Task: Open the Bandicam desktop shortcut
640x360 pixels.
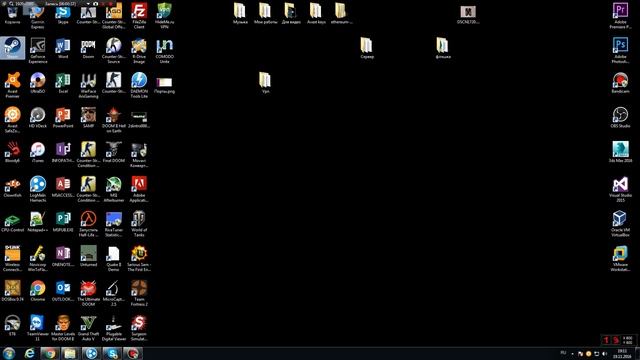Action: [620, 83]
